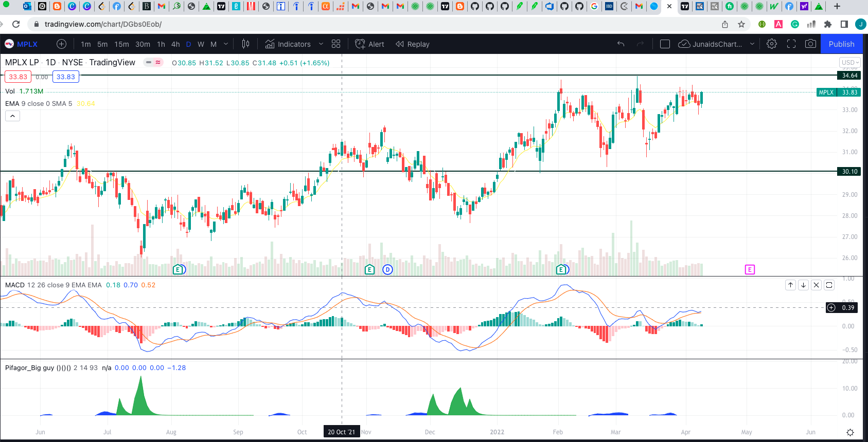Enter fullscreen mode
Image resolution: width=868 pixels, height=442 pixels.
[791, 44]
